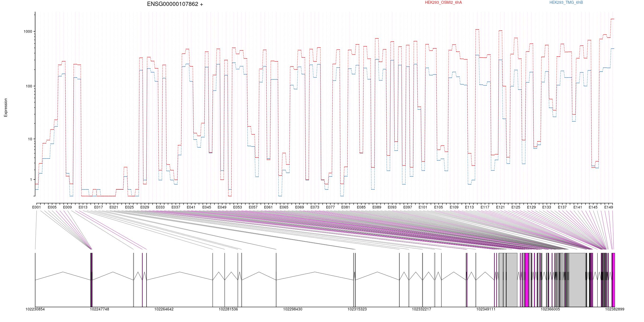Click exon label E001
Image resolution: width=644 pixels, height=322 pixels.
pyautogui.click(x=36, y=207)
